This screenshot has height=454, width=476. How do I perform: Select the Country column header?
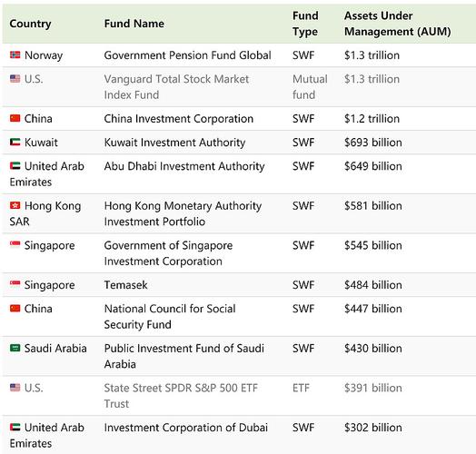point(30,24)
